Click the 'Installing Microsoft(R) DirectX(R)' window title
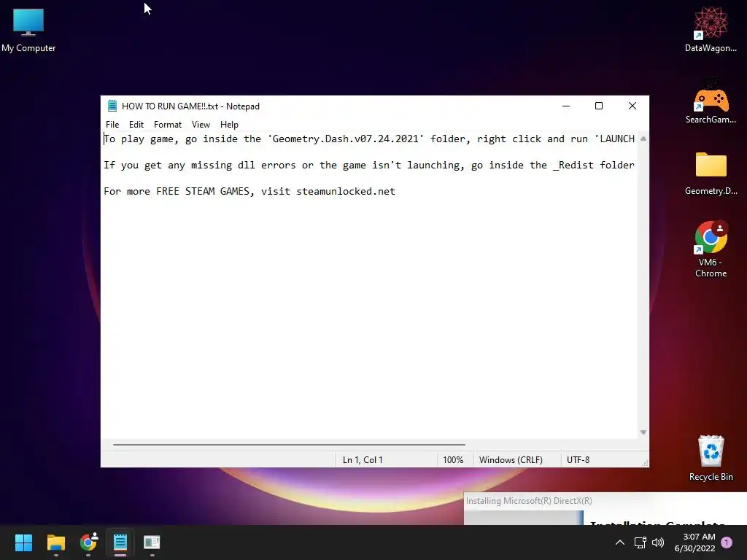Viewport: 747px width, 560px height. coord(529,501)
